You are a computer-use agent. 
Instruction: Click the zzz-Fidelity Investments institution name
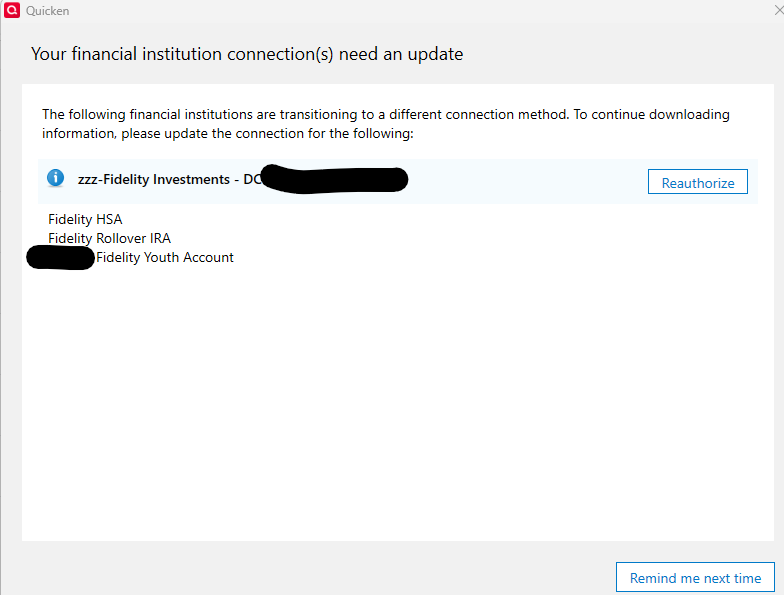(x=170, y=180)
